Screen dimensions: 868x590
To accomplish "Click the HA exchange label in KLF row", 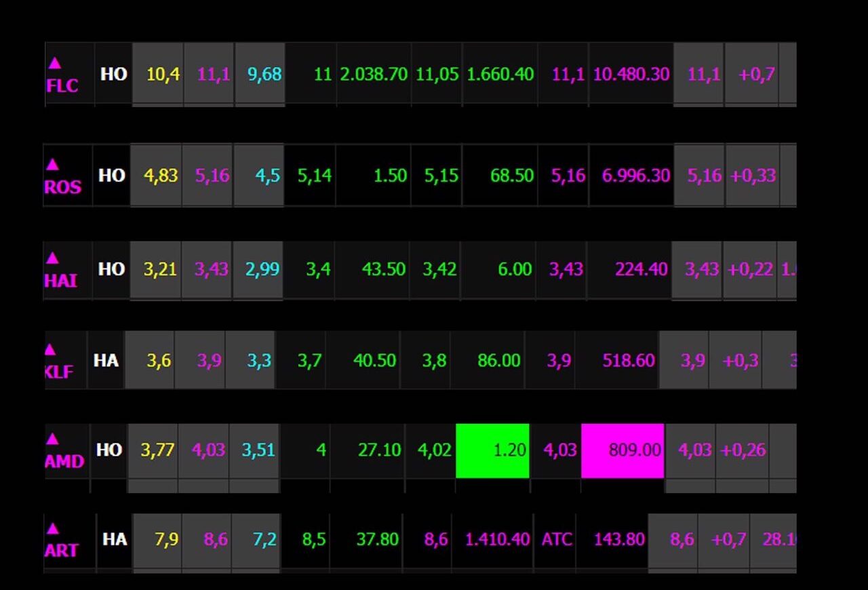I will coord(106,360).
